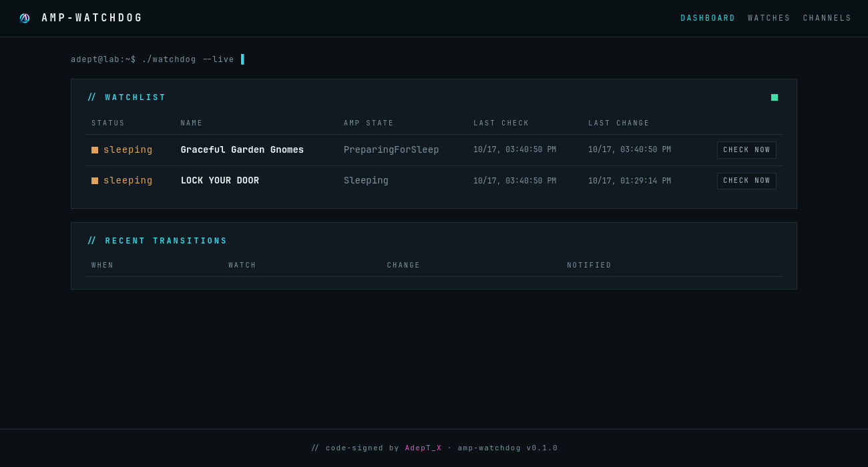Click the Sleeping amp state cell
The image size is (868, 467).
366,181
